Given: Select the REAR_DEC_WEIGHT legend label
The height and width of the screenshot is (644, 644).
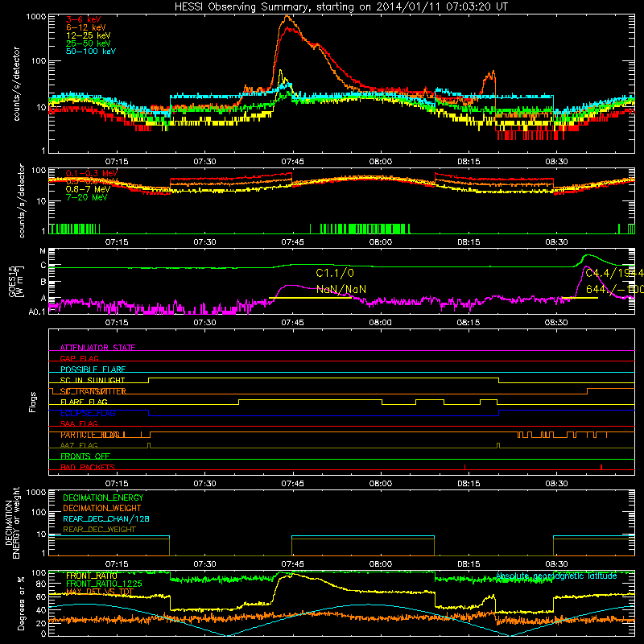Looking at the screenshot, I should click(99, 530).
